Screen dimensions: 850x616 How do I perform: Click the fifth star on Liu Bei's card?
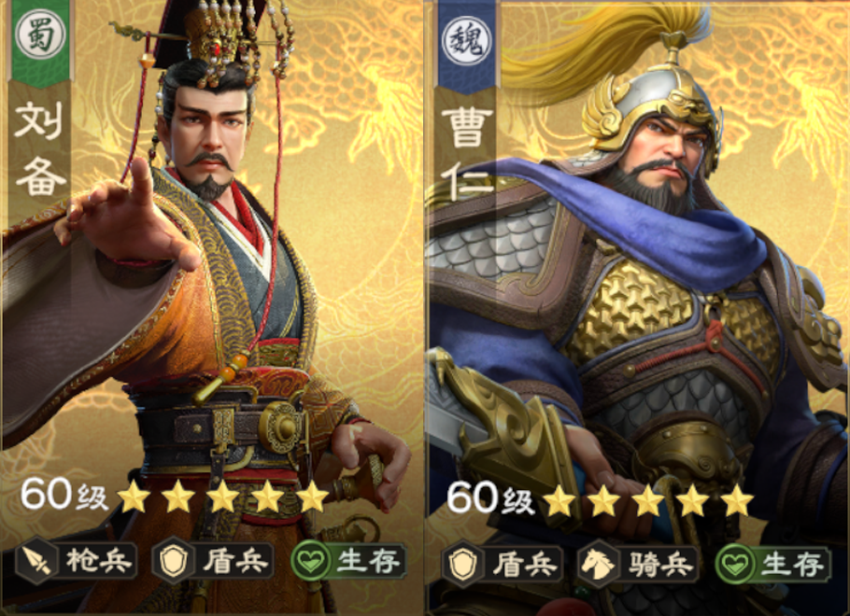point(313,496)
